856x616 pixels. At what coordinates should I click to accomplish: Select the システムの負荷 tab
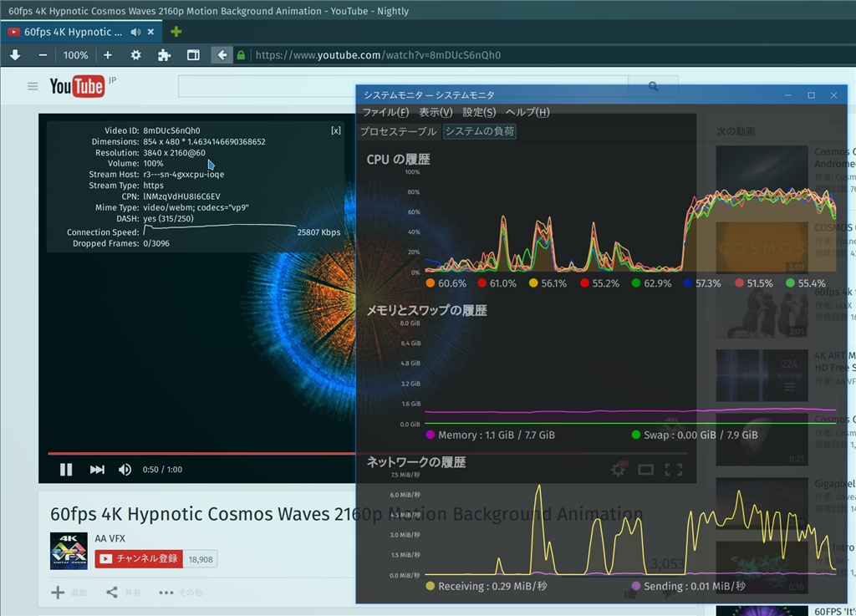coord(480,131)
